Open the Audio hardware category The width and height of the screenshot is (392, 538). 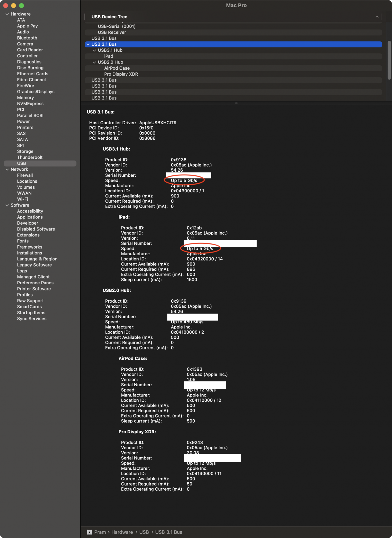(23, 32)
